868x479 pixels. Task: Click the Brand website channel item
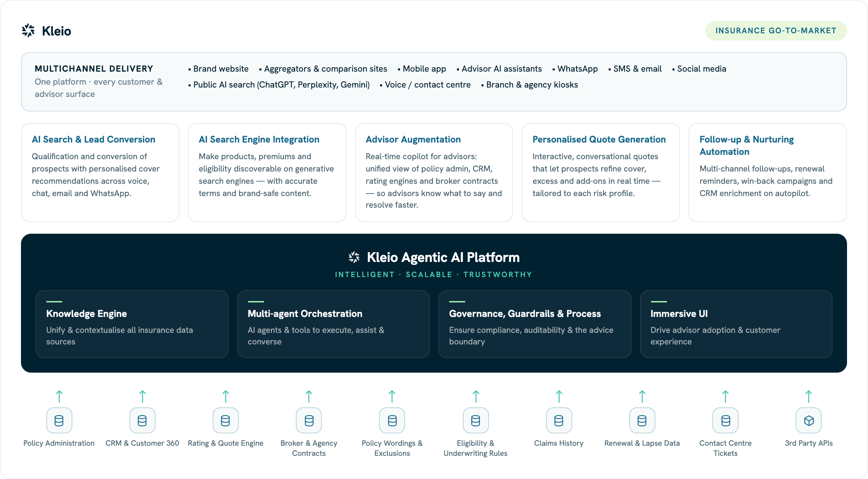coord(218,69)
